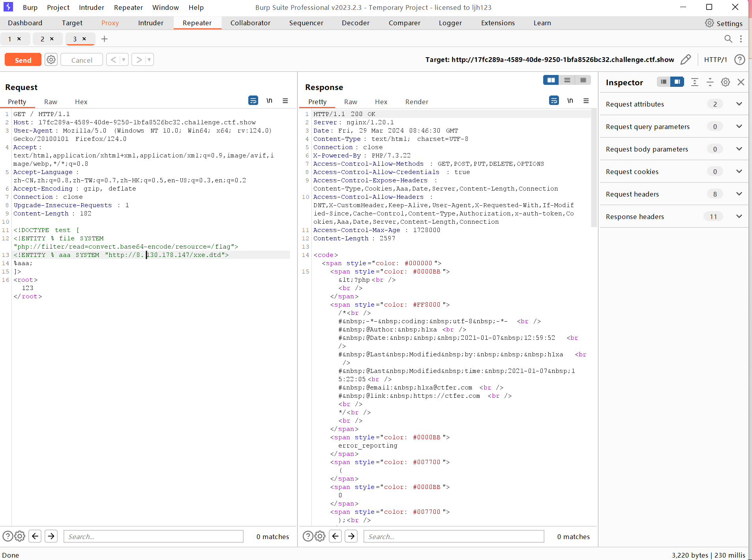Viewport: 752px width, 560px height.
Task: Open the Request search help icon
Action: [8, 536]
